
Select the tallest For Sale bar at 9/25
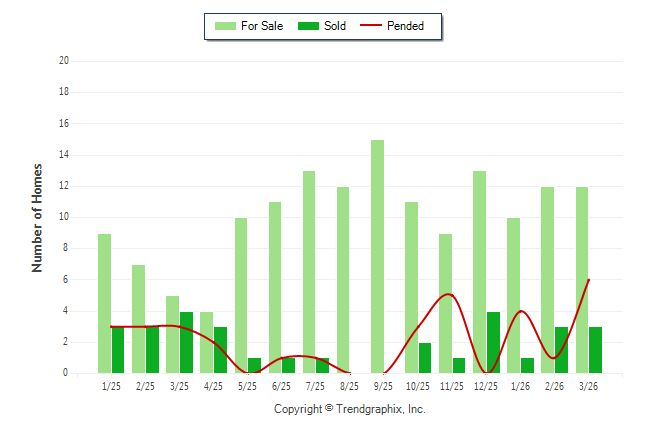click(377, 256)
